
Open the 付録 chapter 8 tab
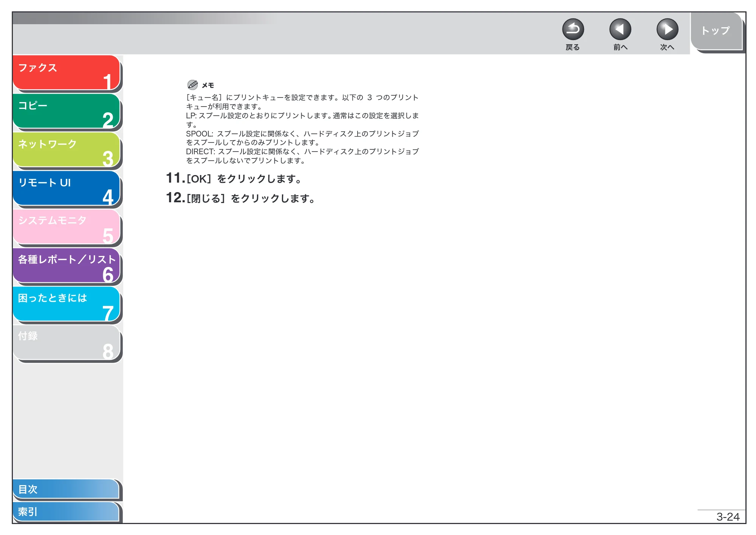point(67,343)
